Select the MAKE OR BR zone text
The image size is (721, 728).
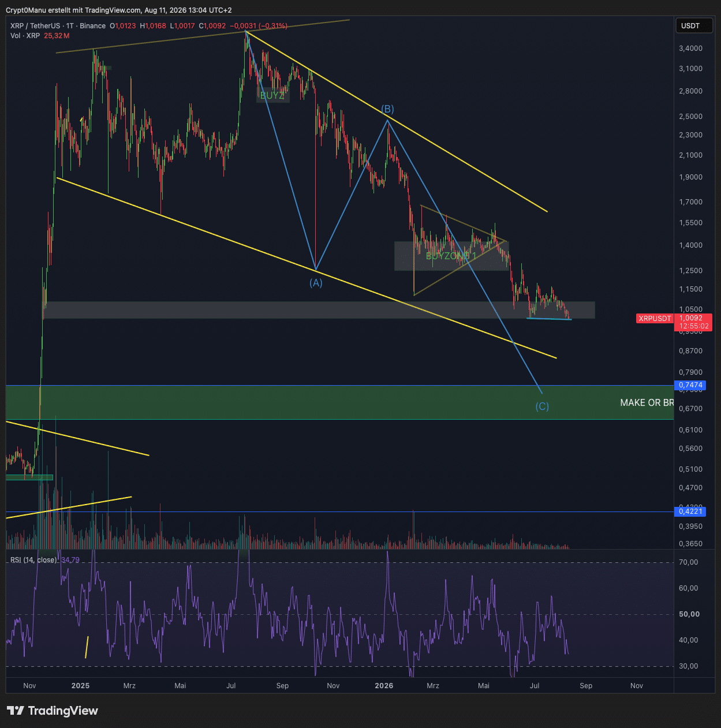coord(647,402)
